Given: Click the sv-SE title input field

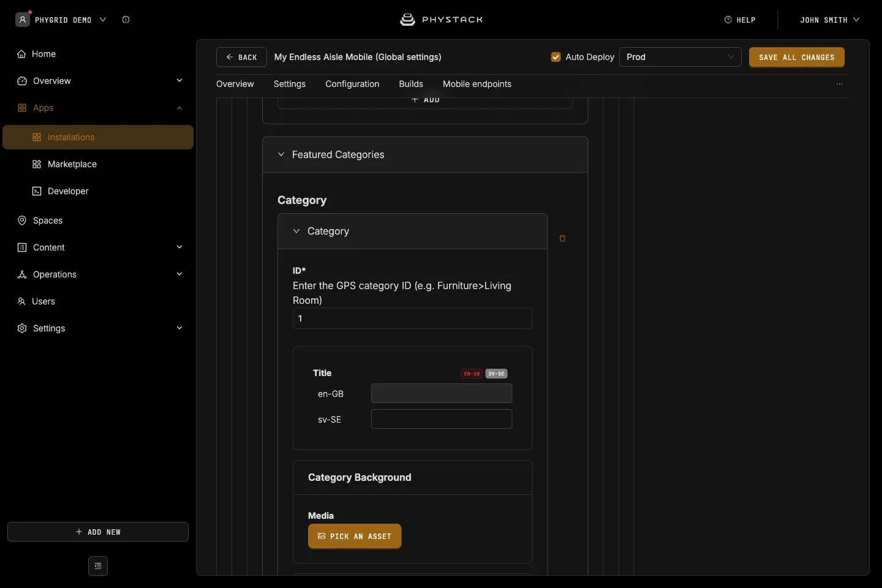Looking at the screenshot, I should click(442, 419).
